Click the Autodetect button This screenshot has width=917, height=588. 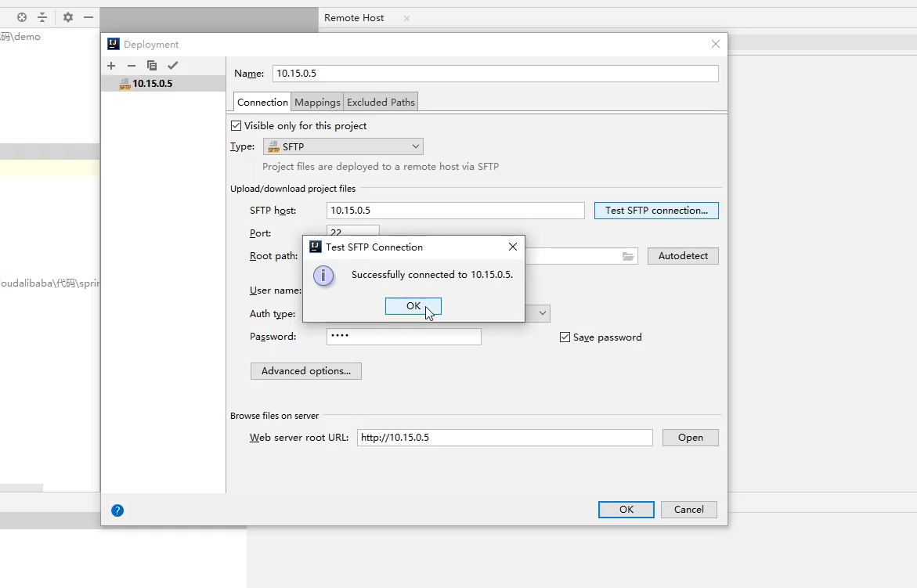pos(683,256)
